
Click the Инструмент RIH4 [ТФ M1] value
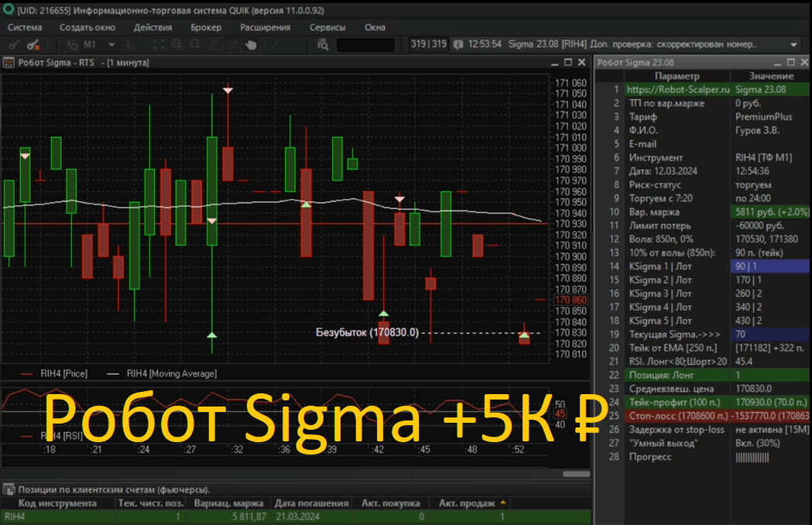[x=770, y=157]
